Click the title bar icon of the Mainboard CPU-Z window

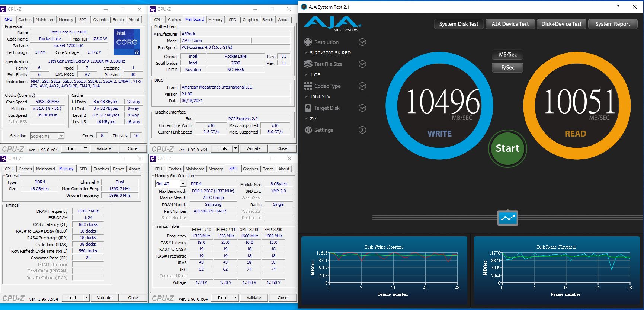(x=153, y=9)
